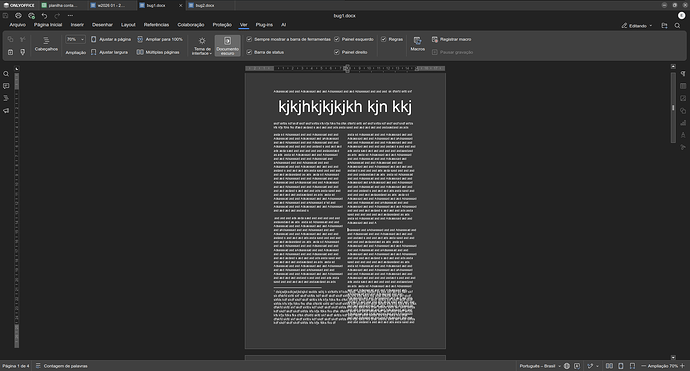Switch to the Referências tab

pos(156,25)
